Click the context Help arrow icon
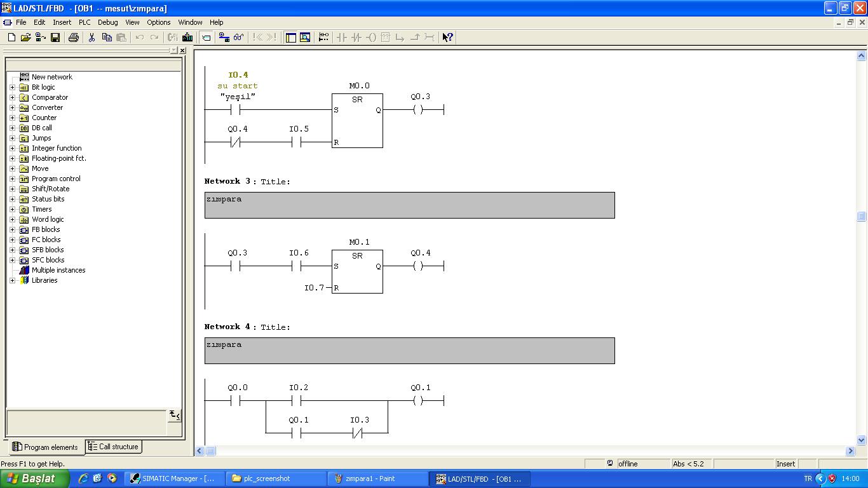Image resolution: width=868 pixels, height=488 pixels. pos(447,37)
